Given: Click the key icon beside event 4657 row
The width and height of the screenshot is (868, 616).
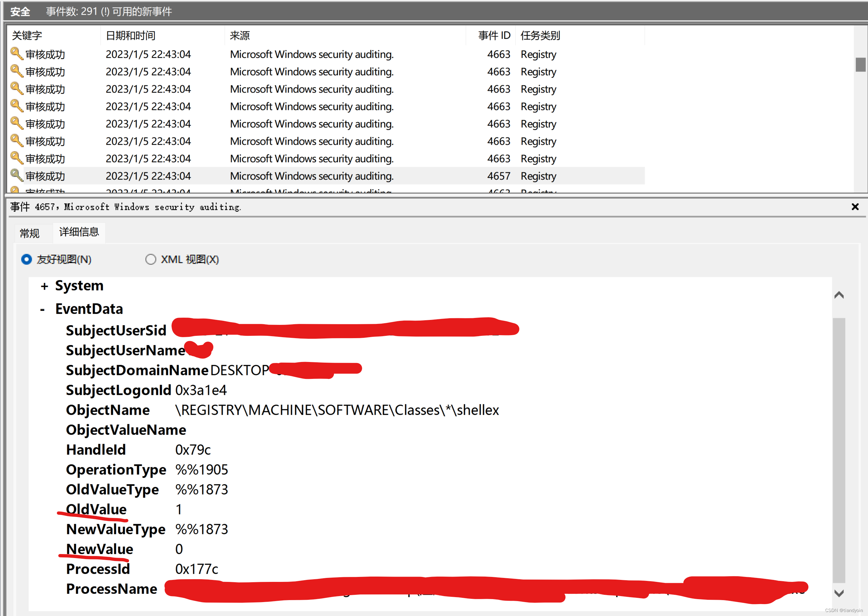Looking at the screenshot, I should (x=16, y=176).
